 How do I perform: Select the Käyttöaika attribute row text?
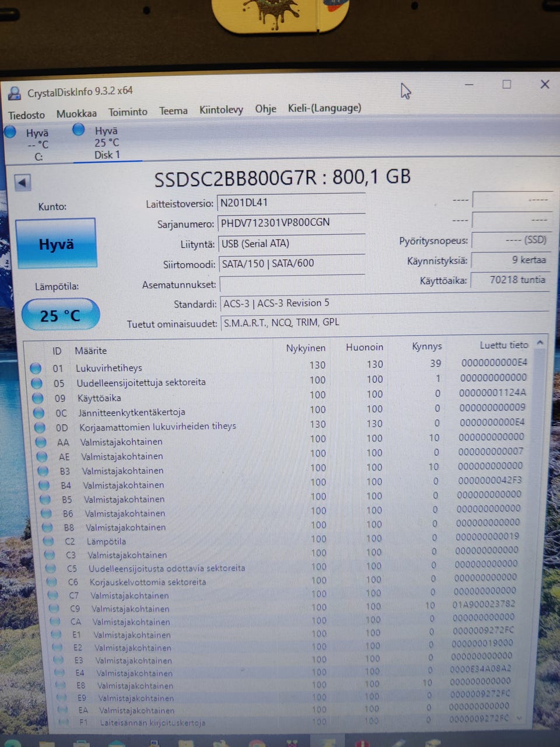[99, 398]
